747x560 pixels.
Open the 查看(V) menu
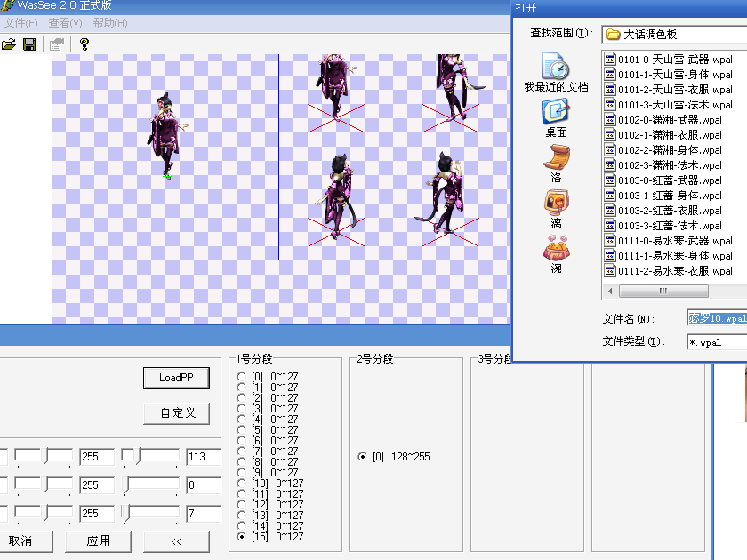(65, 23)
